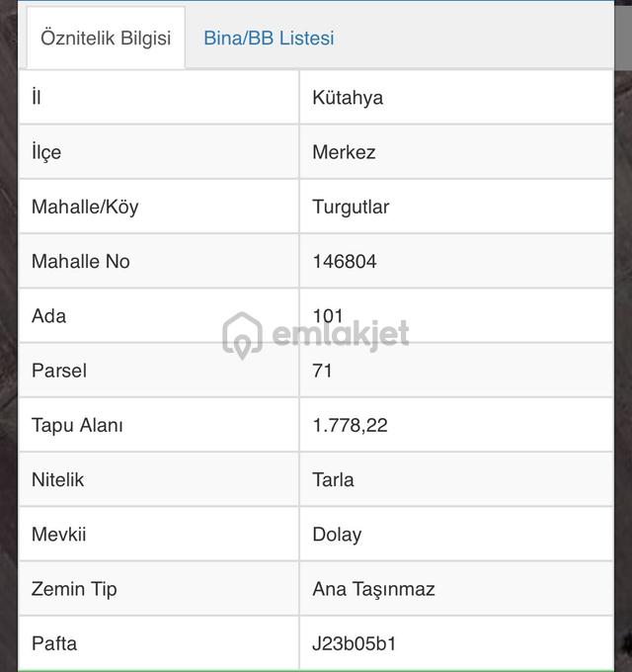The image size is (632, 672).
Task: Select the Merkez district value
Action: (344, 152)
